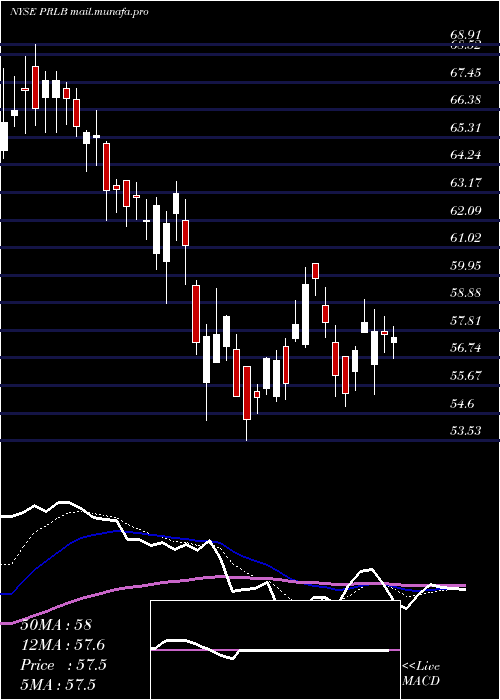500x700 pixels.
Task: Click the 50MA : 58 readout
Action: [x=56, y=625]
